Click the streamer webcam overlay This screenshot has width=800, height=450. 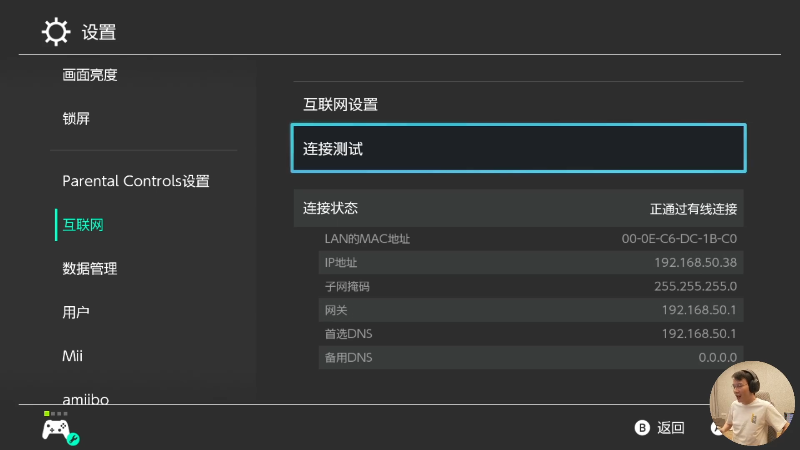752,404
